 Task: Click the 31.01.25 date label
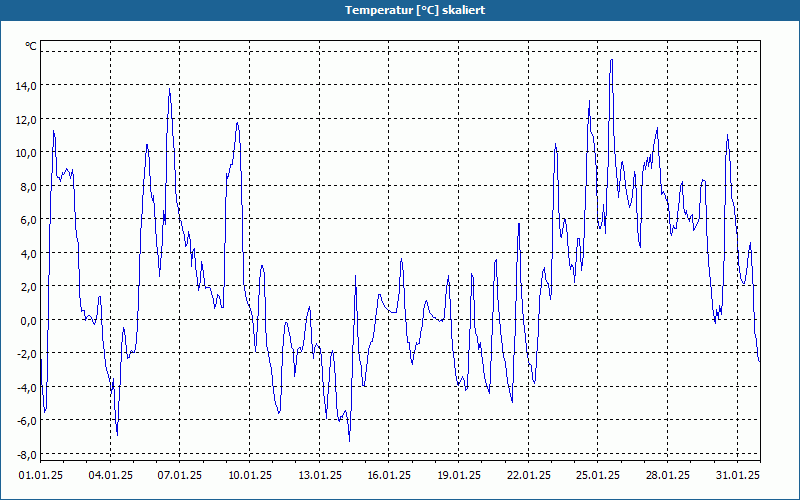tap(738, 475)
